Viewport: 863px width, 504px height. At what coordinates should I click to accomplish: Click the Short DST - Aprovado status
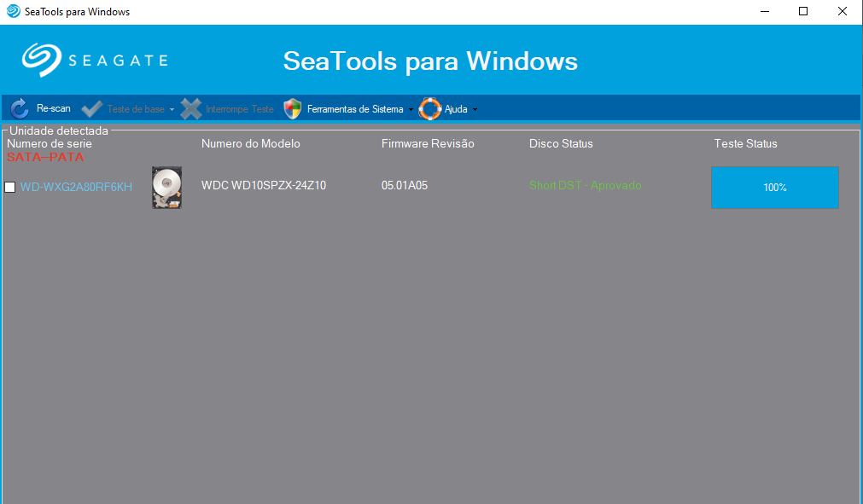[585, 185]
